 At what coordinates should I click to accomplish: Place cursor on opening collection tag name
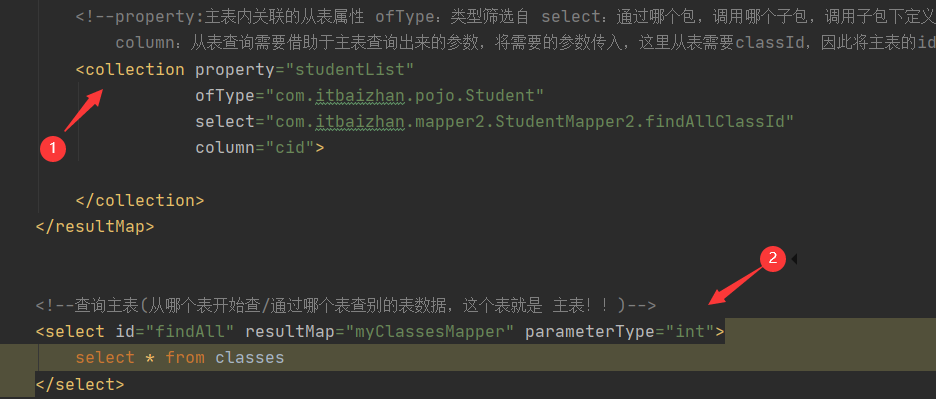pyautogui.click(x=135, y=70)
